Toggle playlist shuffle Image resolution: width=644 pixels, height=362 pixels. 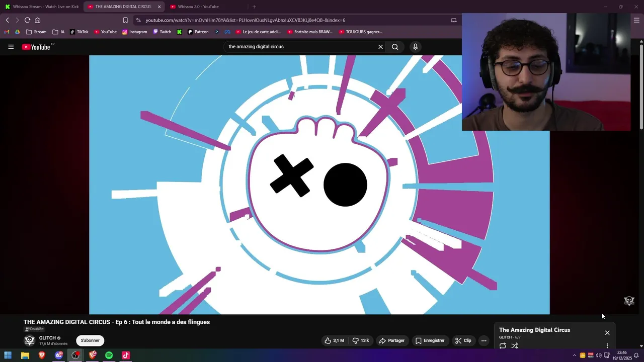click(515, 346)
